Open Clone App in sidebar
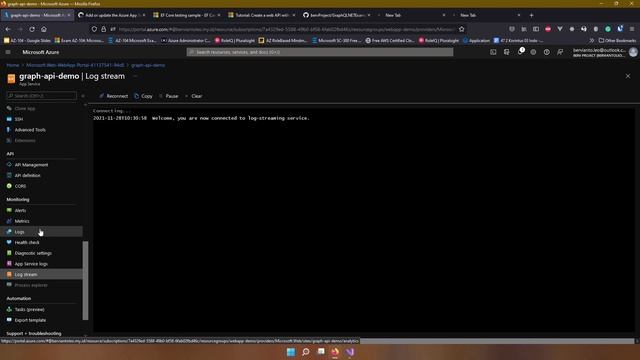640x360 pixels. pos(24,109)
